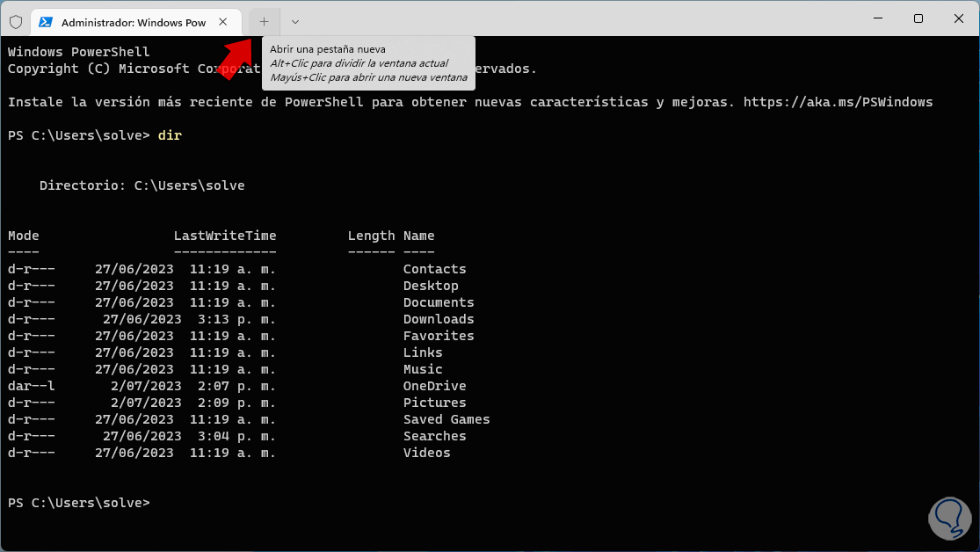Click the 'Name' column header
This screenshot has height=552, width=980.
pos(418,236)
